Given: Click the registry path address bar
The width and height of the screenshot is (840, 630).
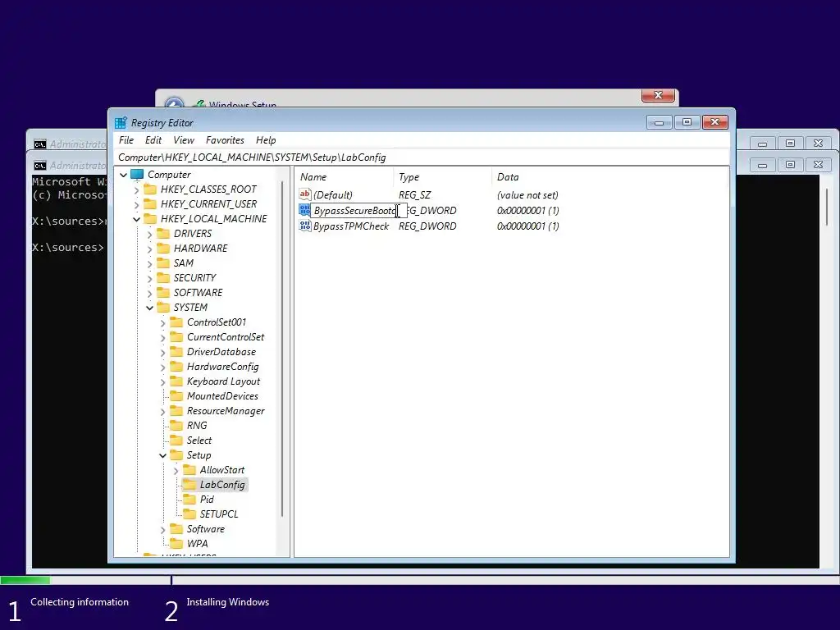Looking at the screenshot, I should [x=423, y=157].
